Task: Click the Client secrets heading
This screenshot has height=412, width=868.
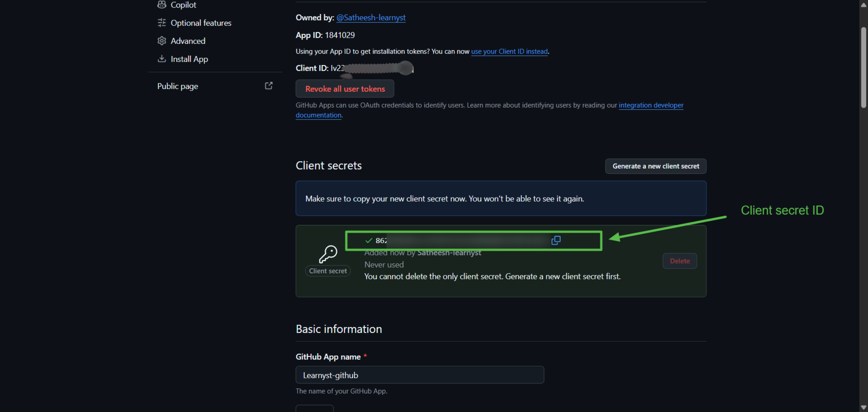Action: tap(329, 166)
